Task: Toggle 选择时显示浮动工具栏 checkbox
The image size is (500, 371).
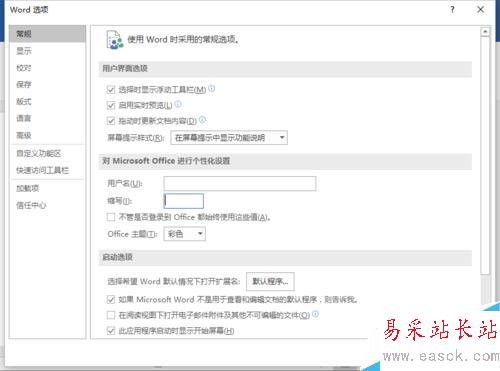Action: tap(111, 90)
